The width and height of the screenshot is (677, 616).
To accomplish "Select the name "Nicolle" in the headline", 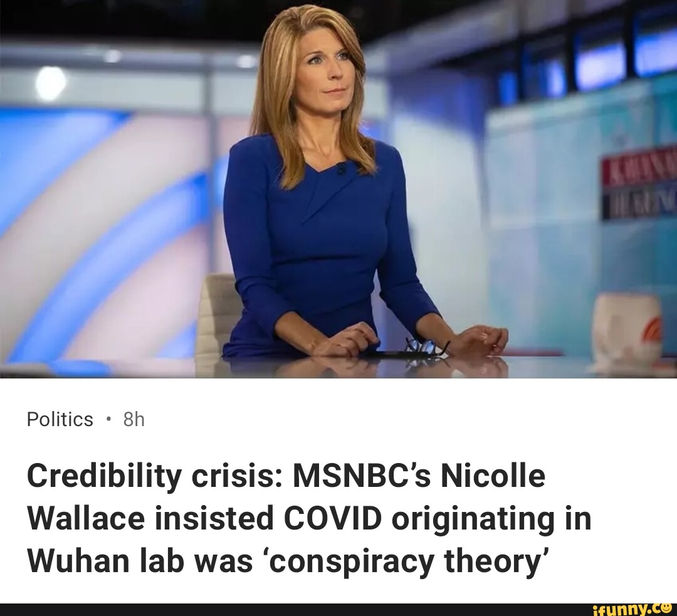I will coord(493,475).
